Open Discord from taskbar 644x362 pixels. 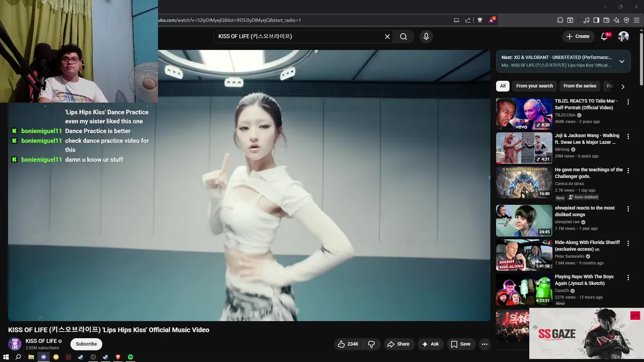click(43, 357)
